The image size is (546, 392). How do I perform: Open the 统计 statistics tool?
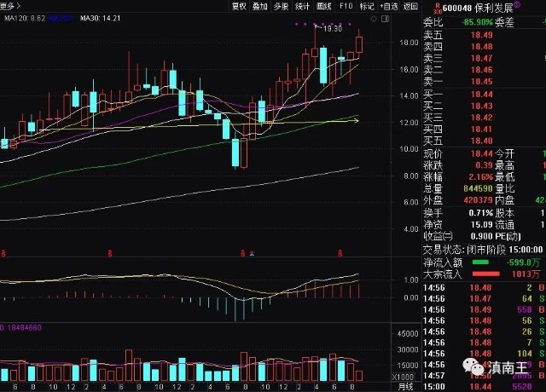[x=302, y=6]
